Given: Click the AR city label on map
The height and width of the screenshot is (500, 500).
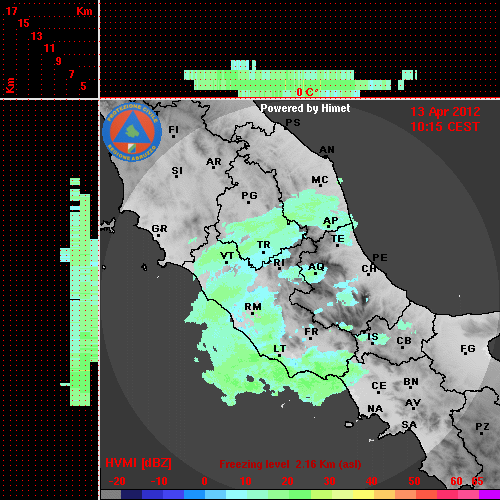Looking at the screenshot, I should [214, 162].
